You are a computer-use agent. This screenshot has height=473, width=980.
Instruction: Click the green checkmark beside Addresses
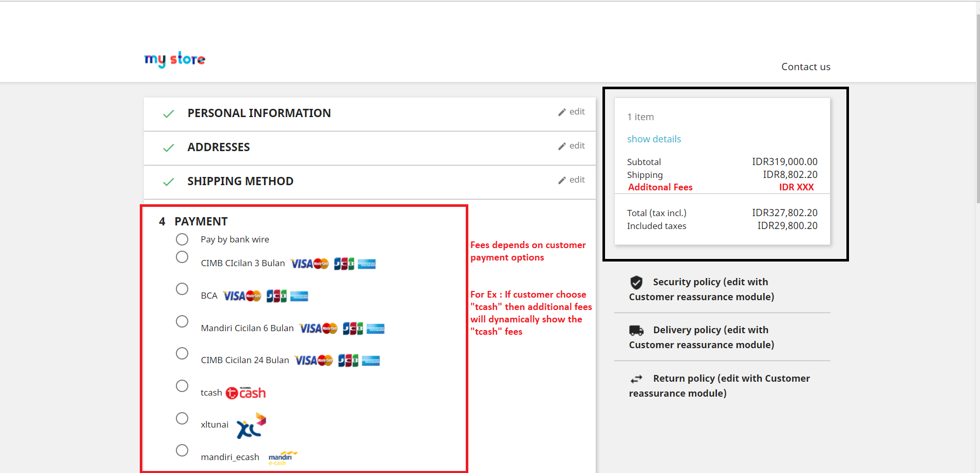pos(168,148)
